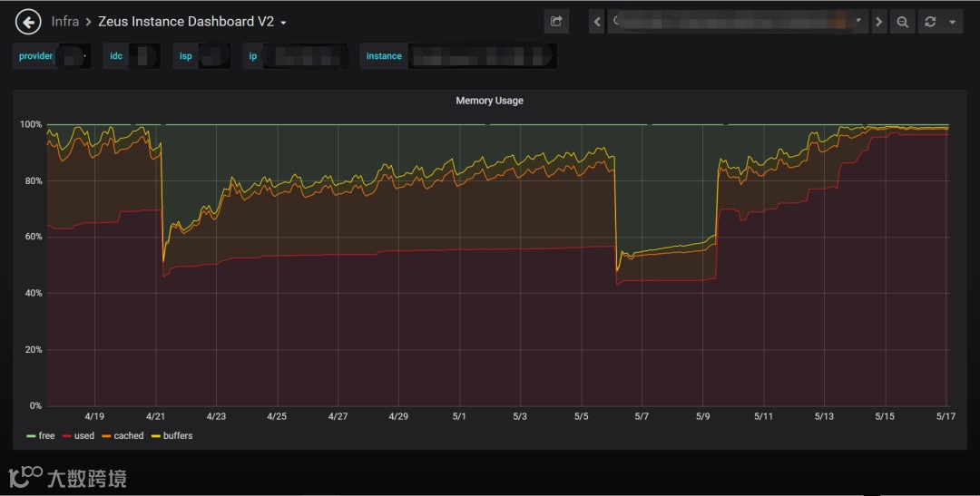Open the Infra folder breadcrumb link

tap(65, 22)
